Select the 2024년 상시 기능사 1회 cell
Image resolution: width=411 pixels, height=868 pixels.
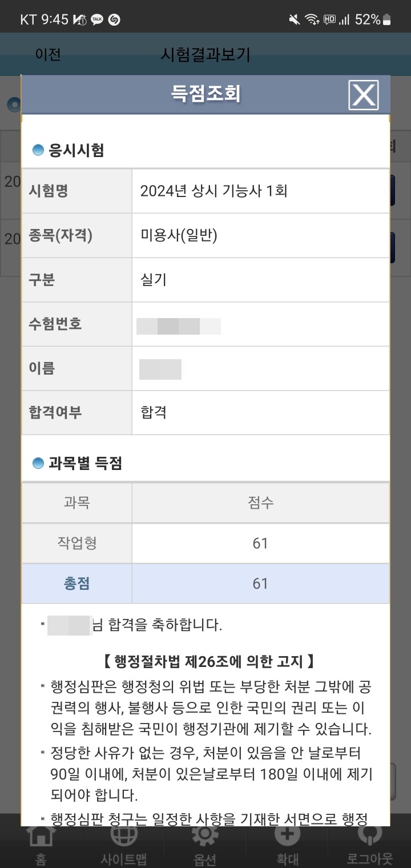pos(260,191)
